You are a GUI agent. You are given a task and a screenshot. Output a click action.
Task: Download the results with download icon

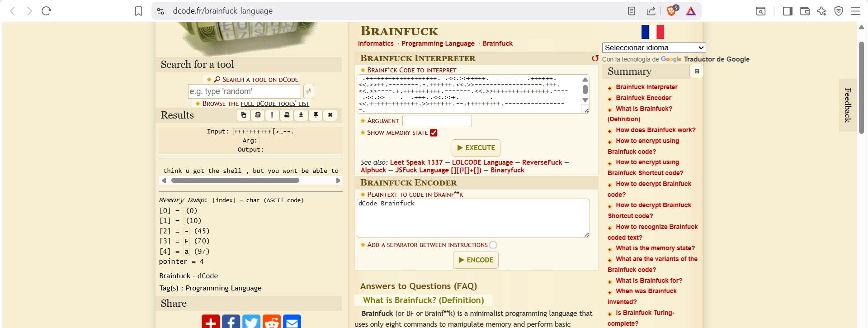click(x=301, y=115)
